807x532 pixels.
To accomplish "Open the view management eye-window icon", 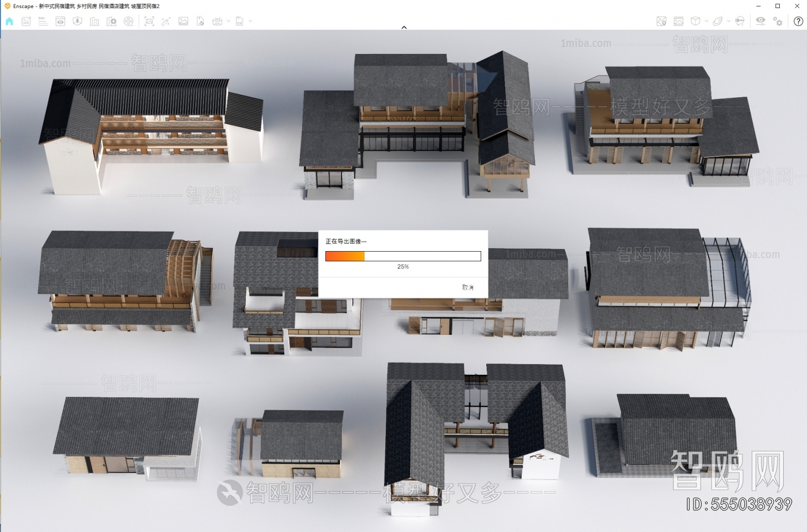I will (60, 21).
